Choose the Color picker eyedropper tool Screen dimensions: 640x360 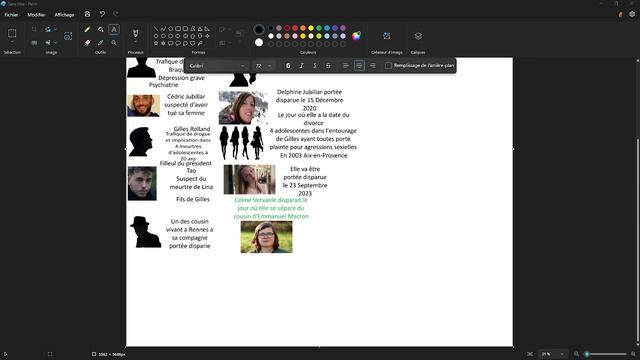tap(101, 42)
